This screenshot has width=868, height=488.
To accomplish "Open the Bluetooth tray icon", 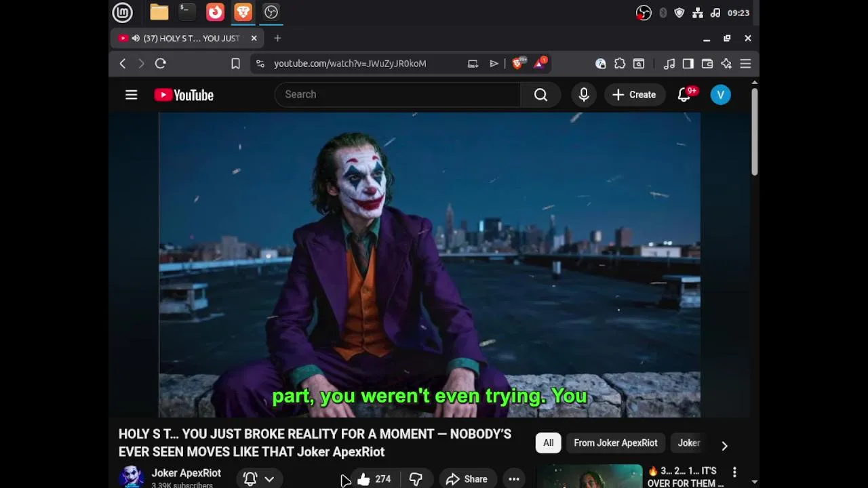I will click(663, 13).
